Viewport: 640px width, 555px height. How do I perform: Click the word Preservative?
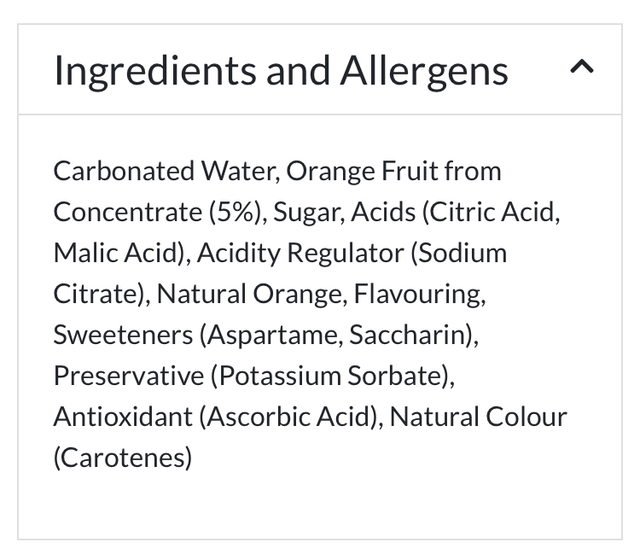127,376
